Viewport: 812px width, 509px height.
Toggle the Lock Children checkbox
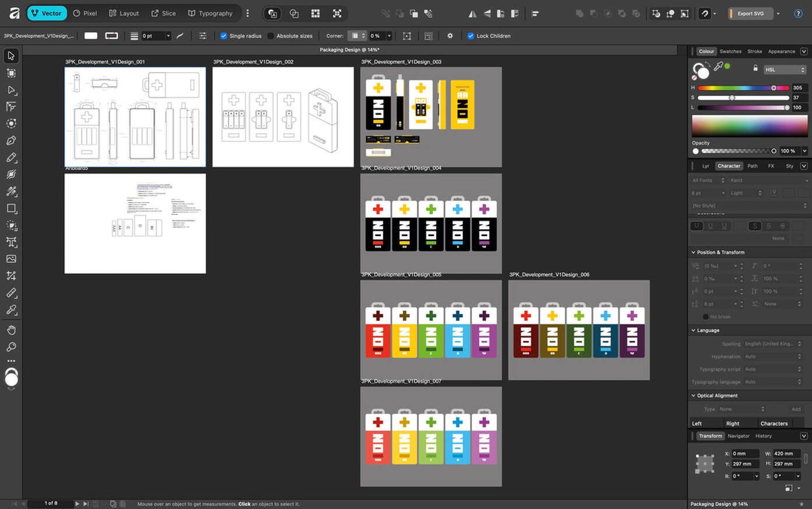470,36
